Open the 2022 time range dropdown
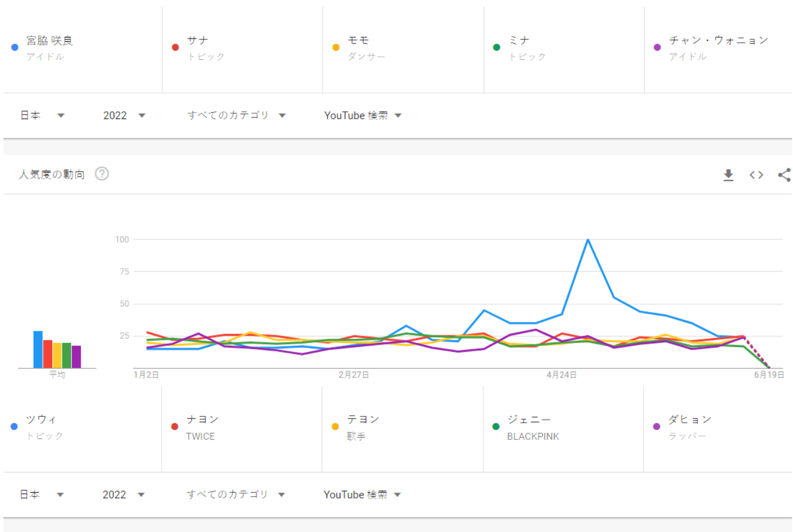 coord(124,115)
